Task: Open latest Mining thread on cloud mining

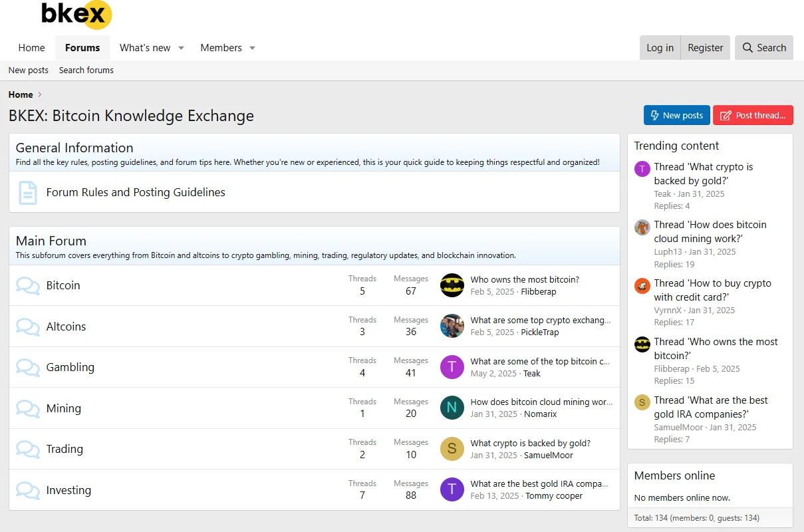Action: click(x=542, y=402)
